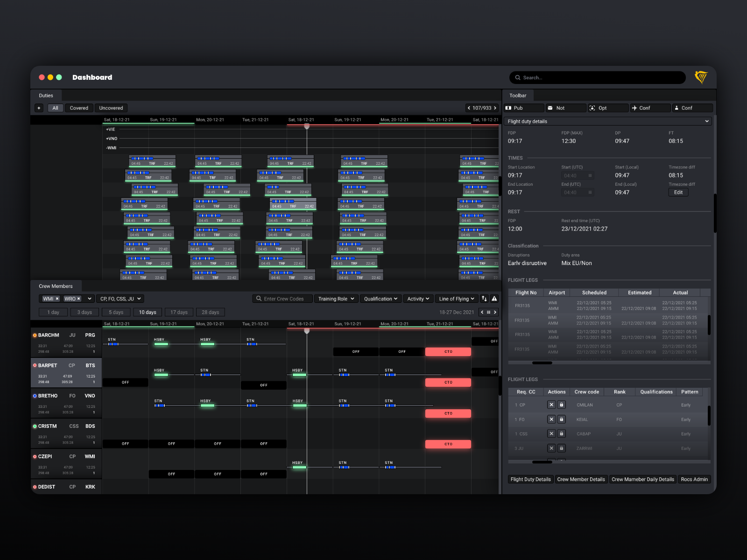Click the sort arrows icon beside Line of Flying
The image size is (747, 560).
coord(484,299)
